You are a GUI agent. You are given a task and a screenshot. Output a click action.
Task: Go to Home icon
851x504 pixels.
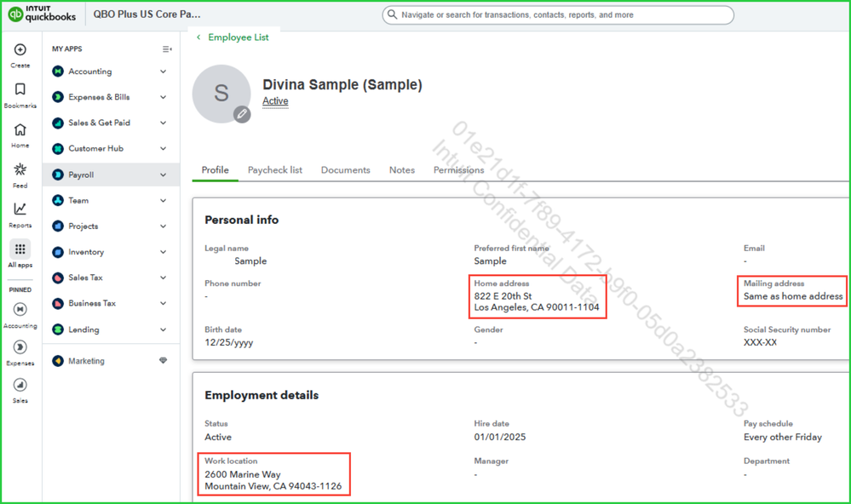20,129
